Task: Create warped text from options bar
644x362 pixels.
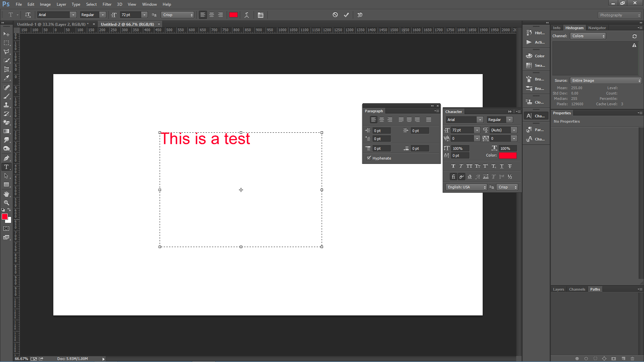Action: 247,15
